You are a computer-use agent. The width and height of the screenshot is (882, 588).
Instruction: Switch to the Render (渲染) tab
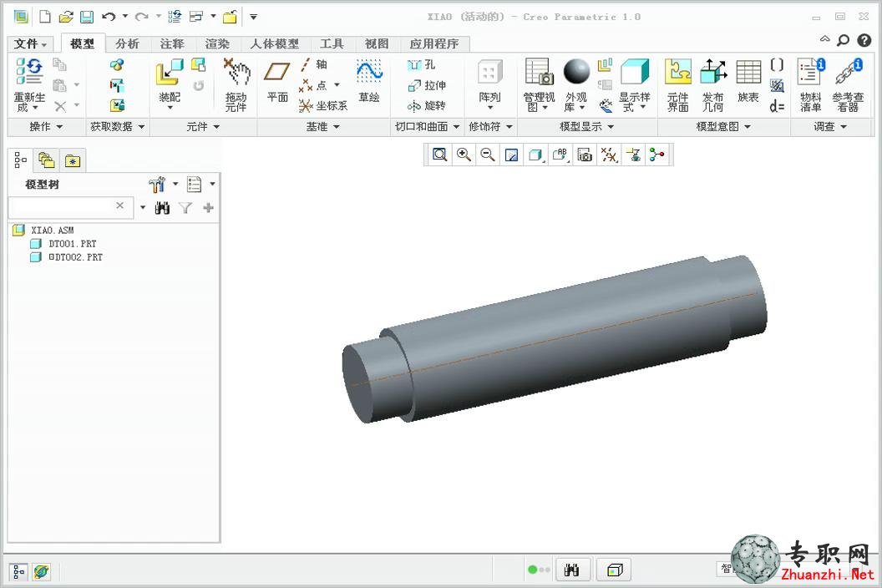pyautogui.click(x=217, y=43)
